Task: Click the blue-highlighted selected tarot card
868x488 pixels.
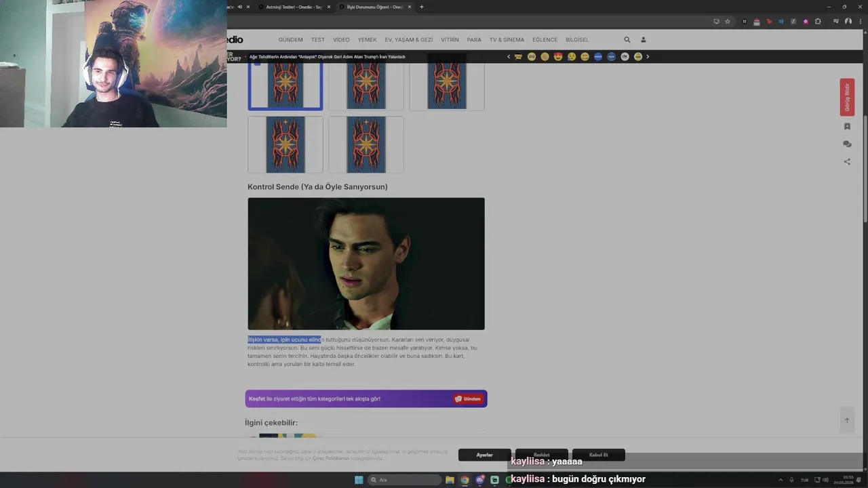Action: click(285, 85)
